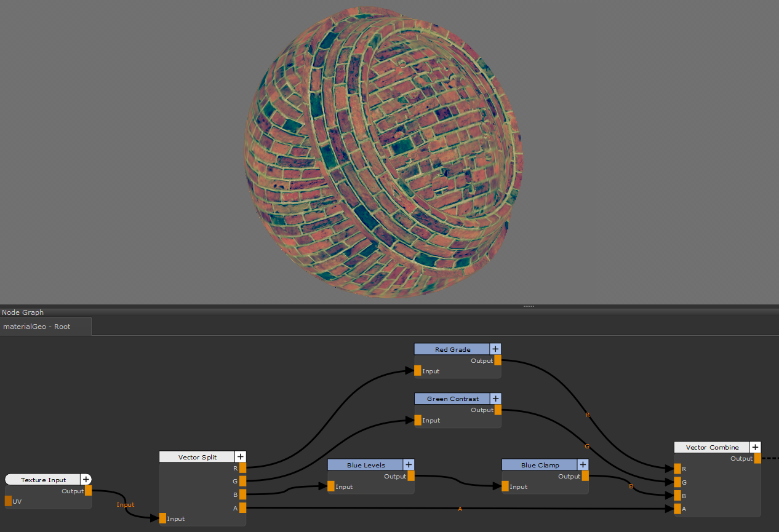
Task: Expand the Red Grade node plus button
Action: (495, 349)
